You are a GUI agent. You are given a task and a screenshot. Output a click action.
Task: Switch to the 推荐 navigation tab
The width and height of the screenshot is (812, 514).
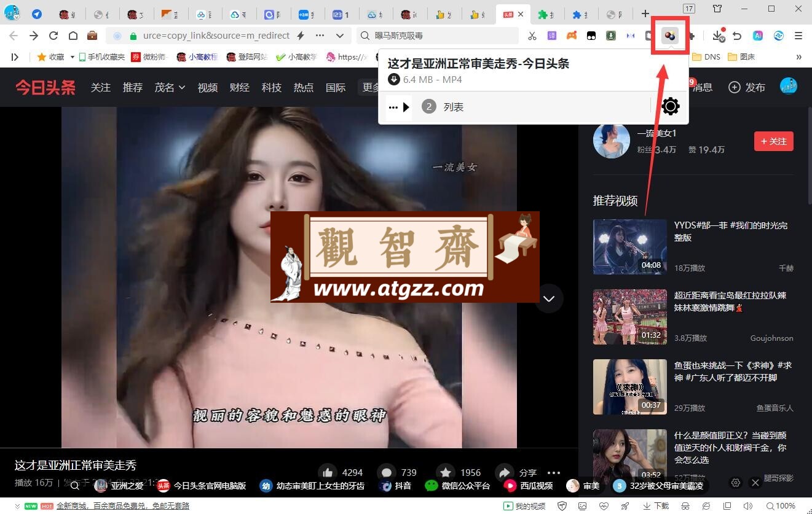(x=133, y=87)
